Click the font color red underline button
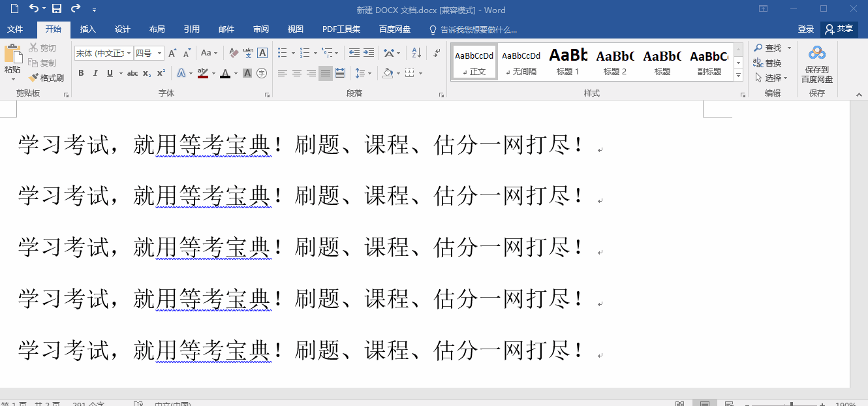Viewport: 868px width, 406px height. pyautogui.click(x=225, y=73)
